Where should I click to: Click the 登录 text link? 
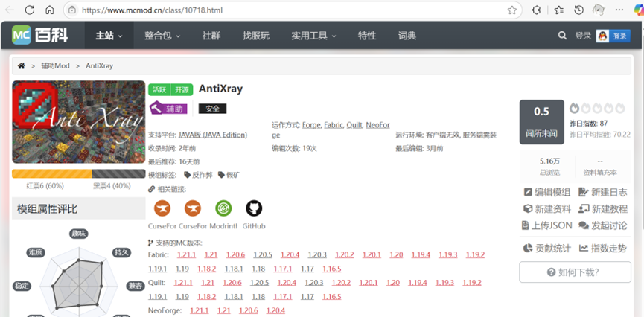583,36
